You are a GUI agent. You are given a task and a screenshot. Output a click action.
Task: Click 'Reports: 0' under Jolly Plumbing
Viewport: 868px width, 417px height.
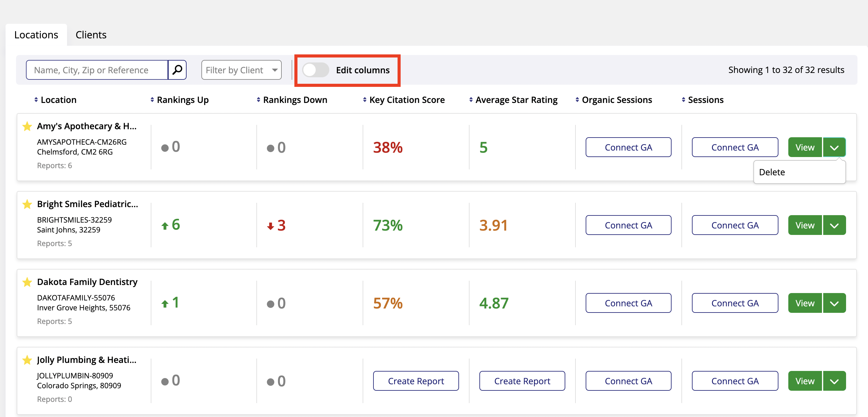point(55,399)
